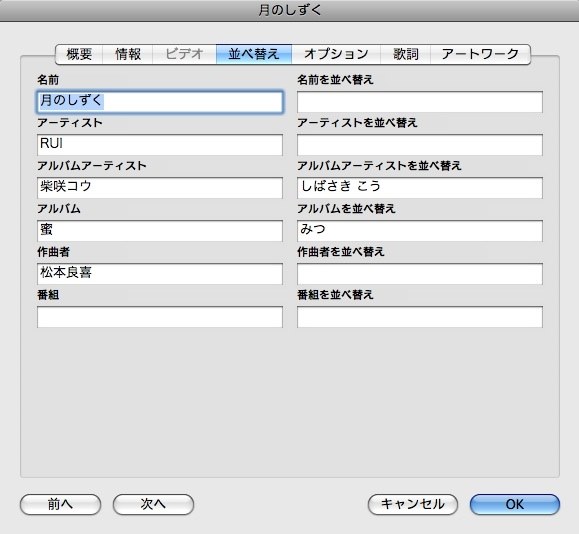Switch to the 概要 tab
Image resolution: width=579 pixels, height=534 pixels.
click(79, 54)
